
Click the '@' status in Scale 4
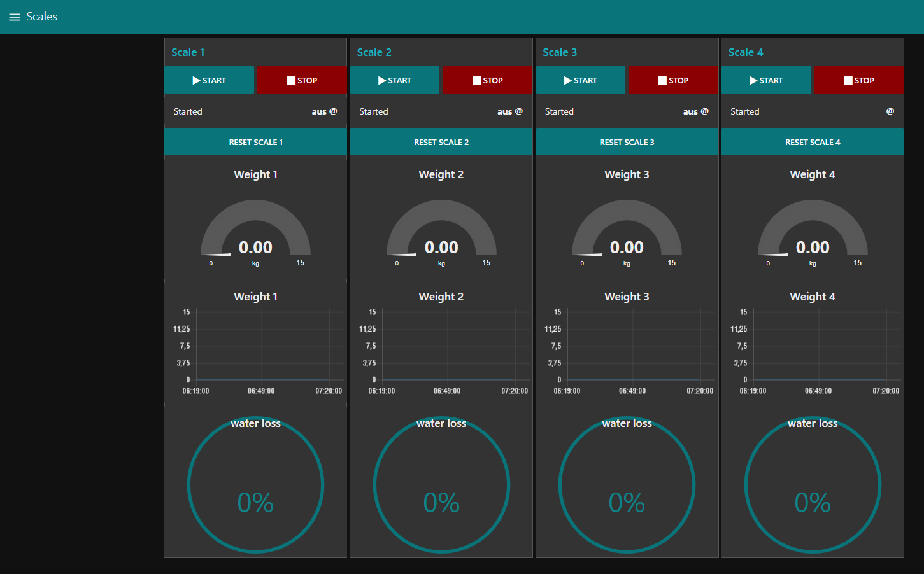[890, 111]
